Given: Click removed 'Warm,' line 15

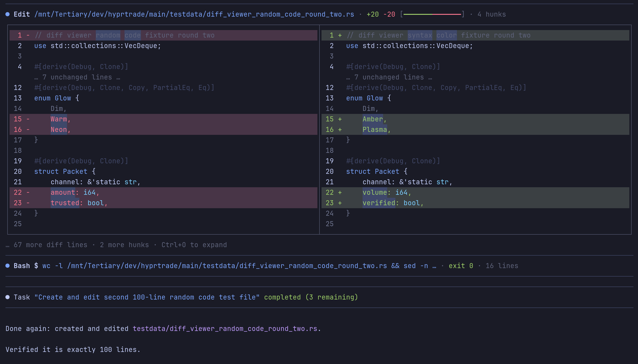Looking at the screenshot, I should point(163,119).
